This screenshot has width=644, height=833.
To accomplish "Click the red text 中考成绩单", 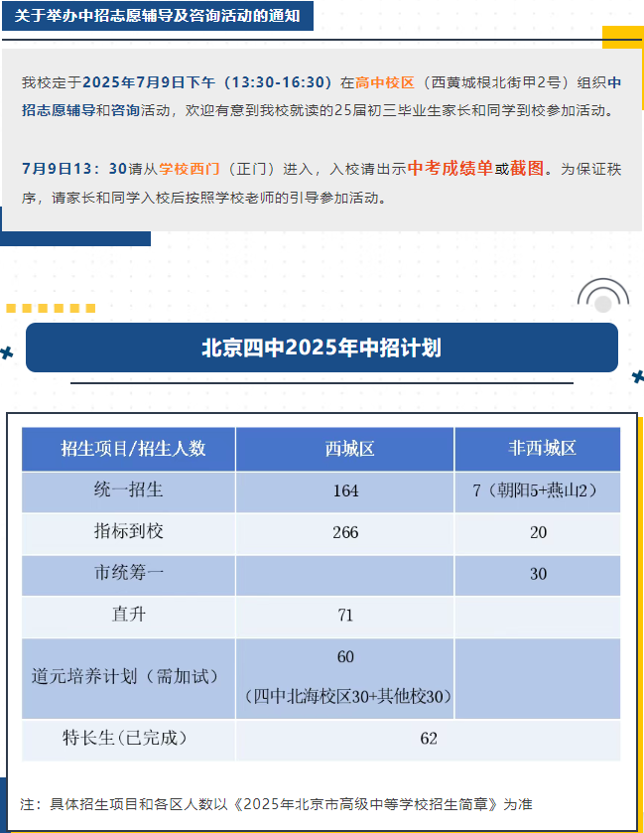I will click(x=451, y=168).
